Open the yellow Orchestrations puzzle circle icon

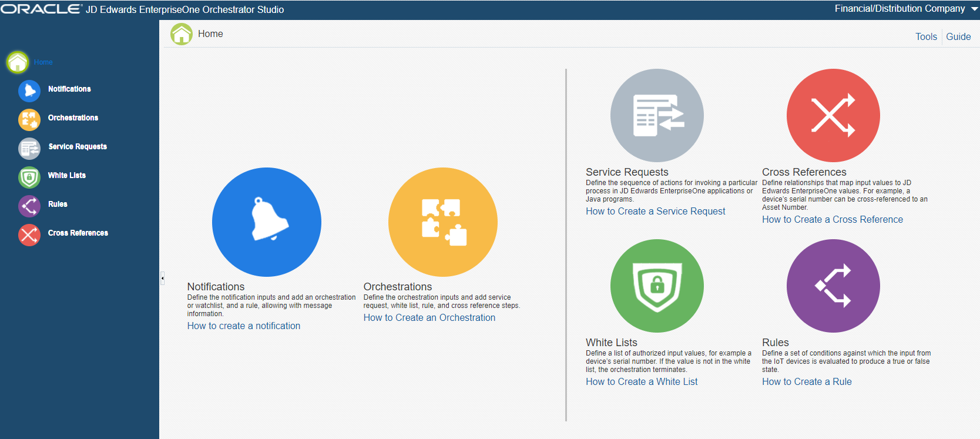442,222
